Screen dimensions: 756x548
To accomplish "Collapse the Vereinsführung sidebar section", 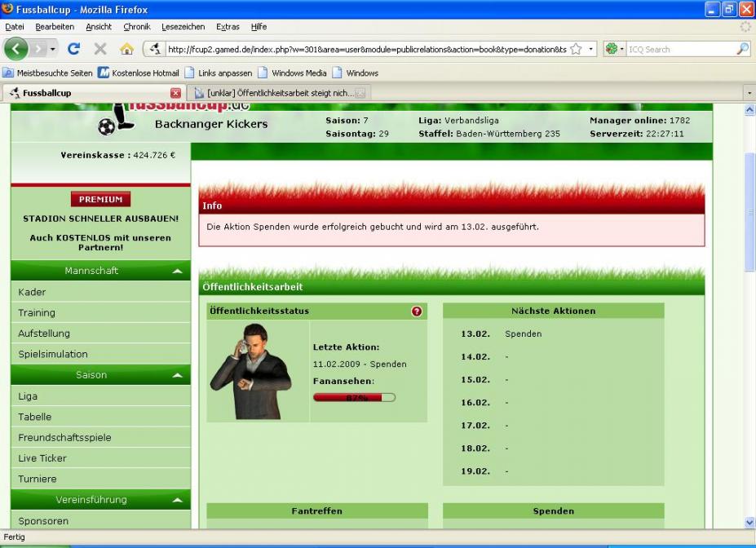I will point(177,500).
